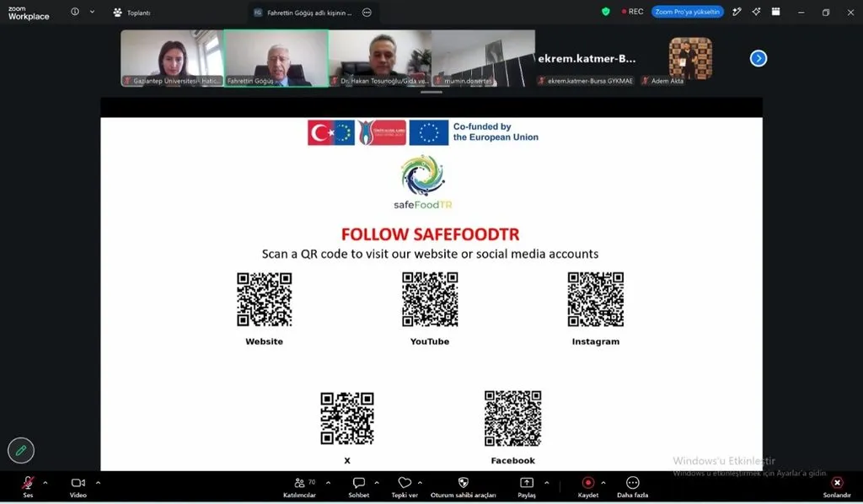
Task: Click the REC recording indicator
Action: 632,12
